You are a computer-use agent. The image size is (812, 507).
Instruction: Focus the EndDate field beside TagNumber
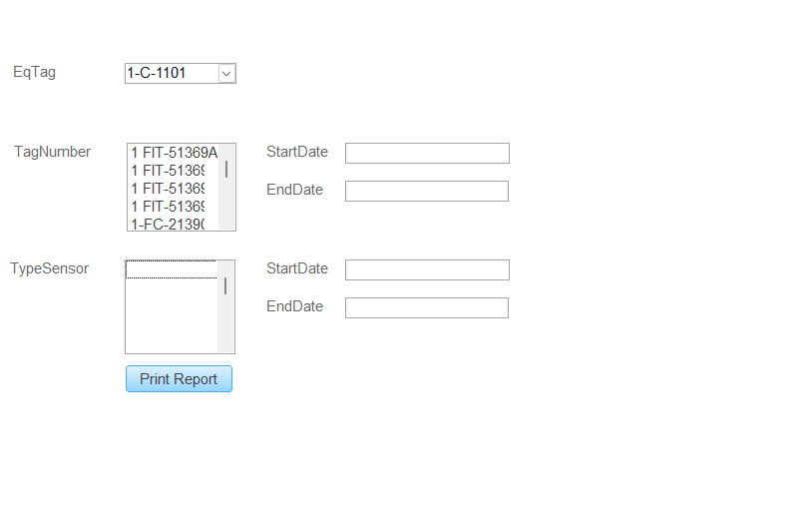pyautogui.click(x=427, y=191)
